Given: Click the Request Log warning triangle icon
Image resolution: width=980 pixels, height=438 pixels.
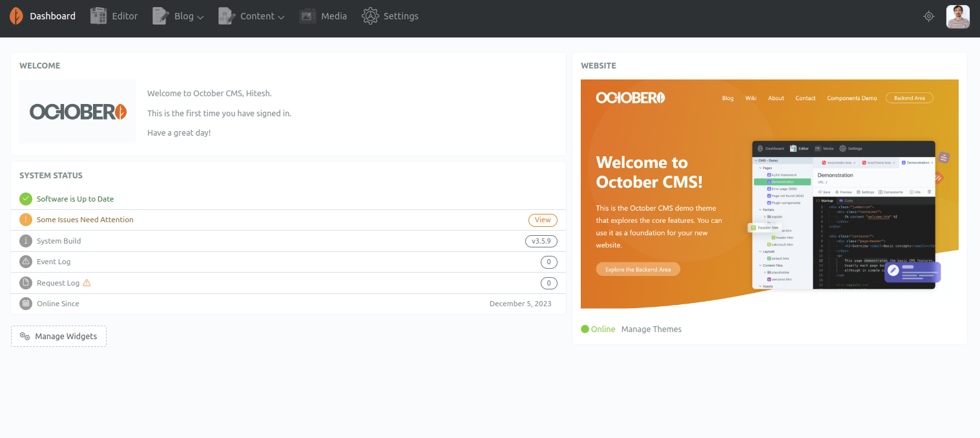Looking at the screenshot, I should tap(87, 283).
